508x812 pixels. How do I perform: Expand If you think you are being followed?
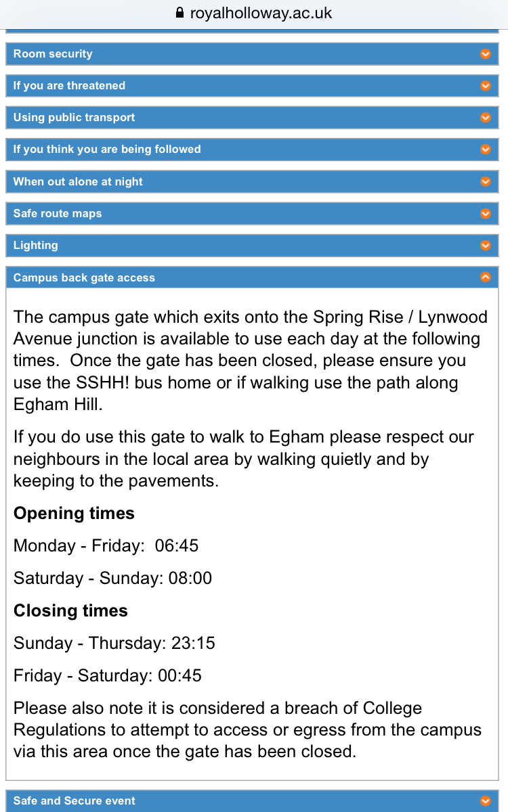252,150
